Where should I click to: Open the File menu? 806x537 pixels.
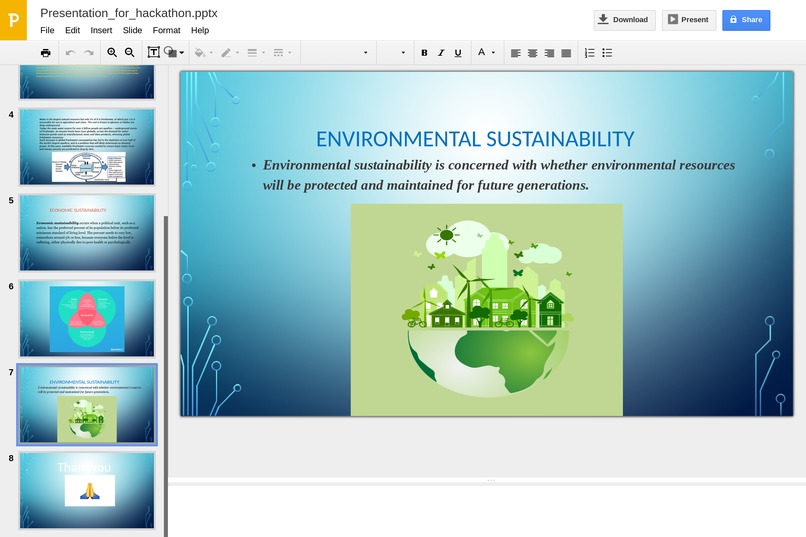(47, 30)
